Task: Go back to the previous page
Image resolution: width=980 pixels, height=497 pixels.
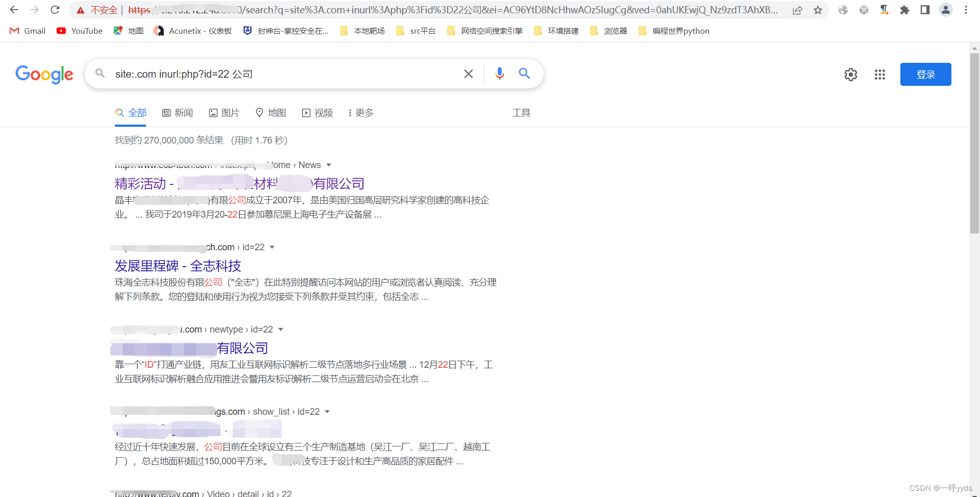Action: 14,10
